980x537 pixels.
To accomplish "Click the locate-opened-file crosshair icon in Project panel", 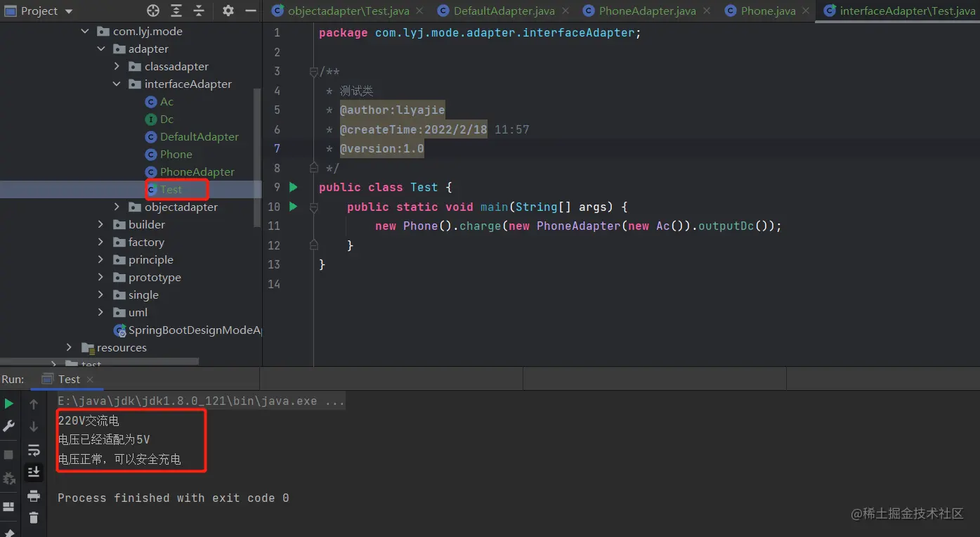I will [153, 11].
